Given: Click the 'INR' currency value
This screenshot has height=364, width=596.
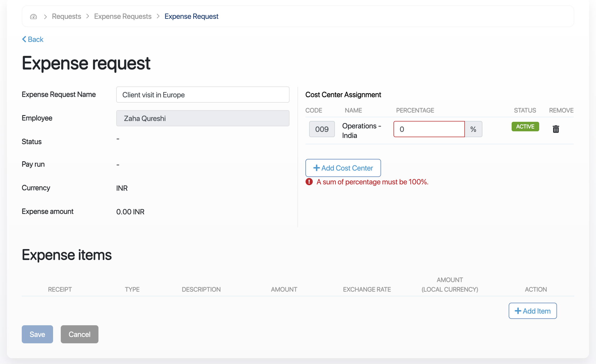Looking at the screenshot, I should (122, 188).
